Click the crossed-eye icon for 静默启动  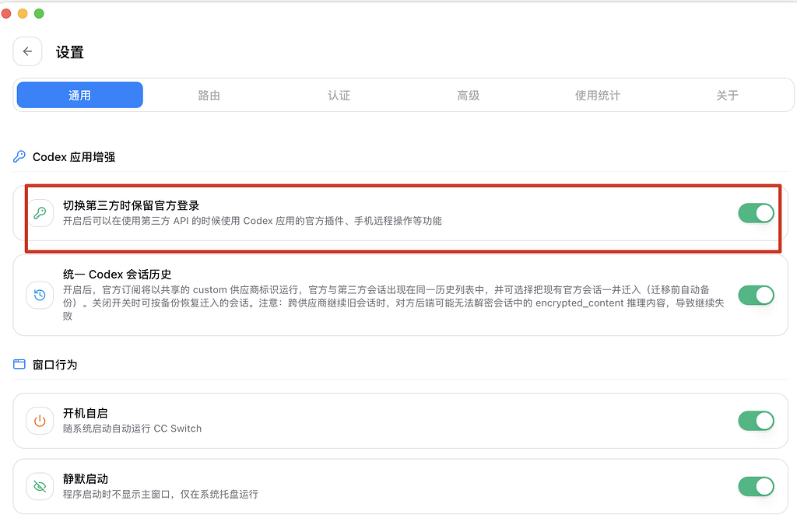[x=40, y=486]
